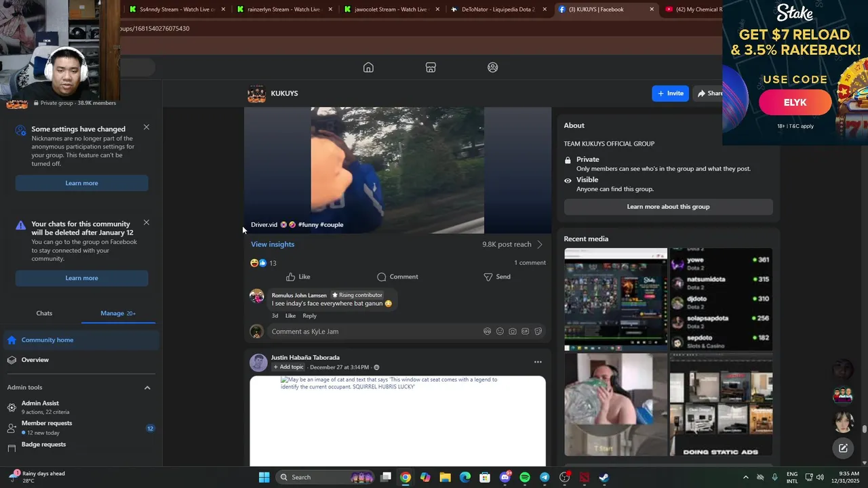Click the Invite button
Image resolution: width=868 pixels, height=488 pixels.
pyautogui.click(x=670, y=94)
